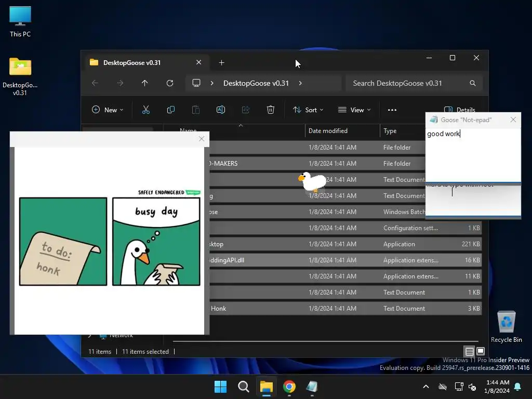Open the Windows Start button

point(220,387)
